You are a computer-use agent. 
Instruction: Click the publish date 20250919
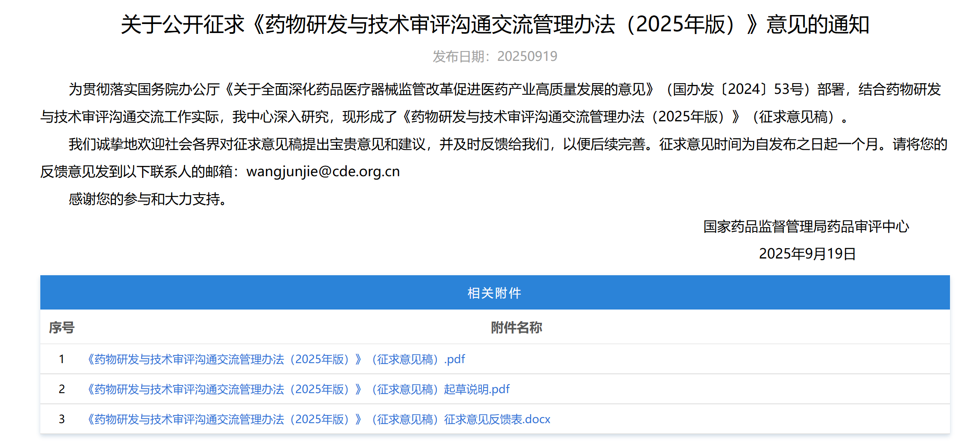coord(527,56)
